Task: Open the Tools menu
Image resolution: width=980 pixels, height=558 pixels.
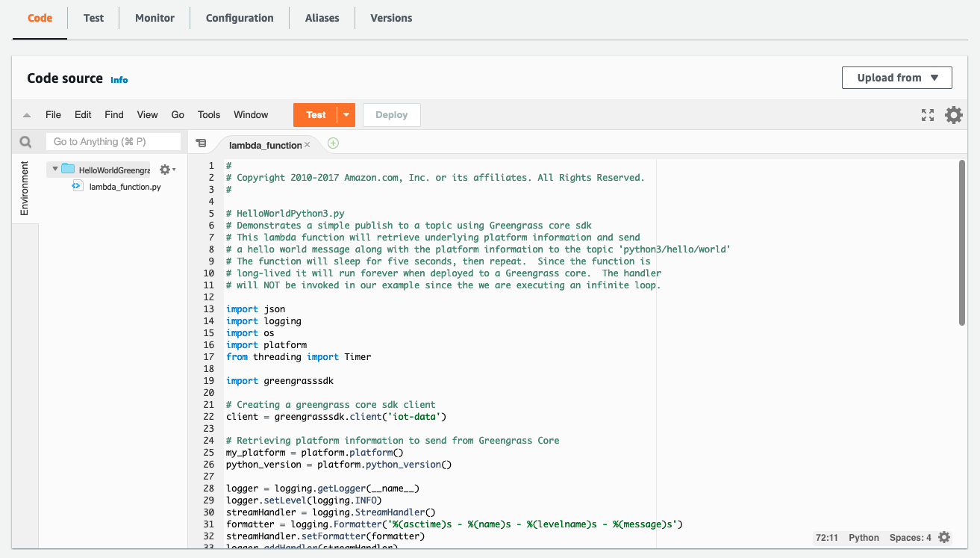Action: (209, 115)
